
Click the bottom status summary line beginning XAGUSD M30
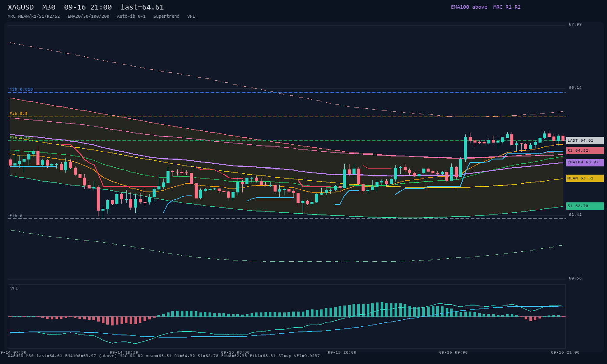pyautogui.click(x=164, y=356)
